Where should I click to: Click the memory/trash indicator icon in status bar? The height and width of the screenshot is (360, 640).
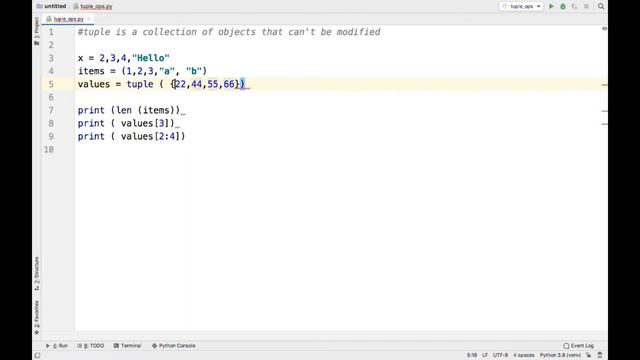[x=600, y=356]
